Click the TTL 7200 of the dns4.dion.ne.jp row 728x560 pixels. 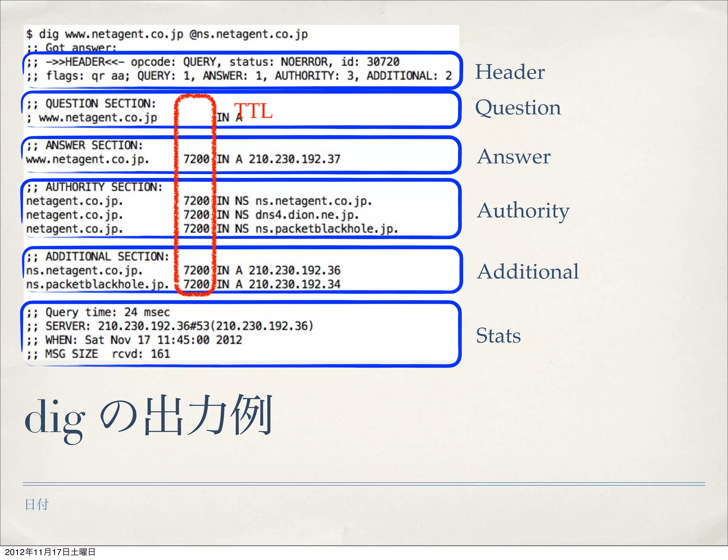click(196, 215)
